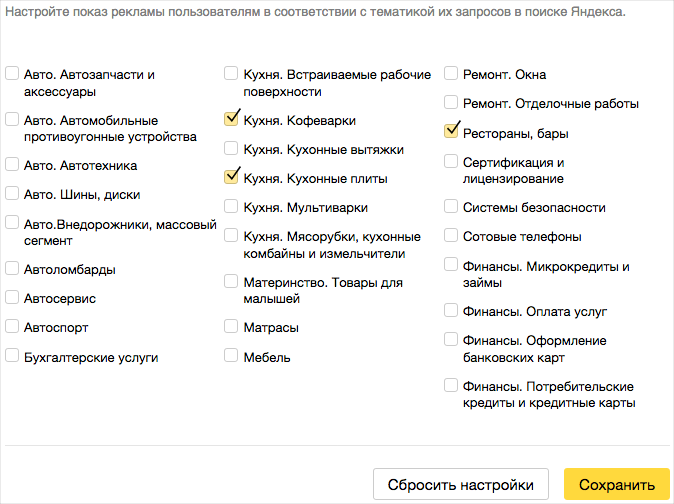Check Ремонт. Отделочные работы box
Screen dimensions: 674x504
click(451, 102)
